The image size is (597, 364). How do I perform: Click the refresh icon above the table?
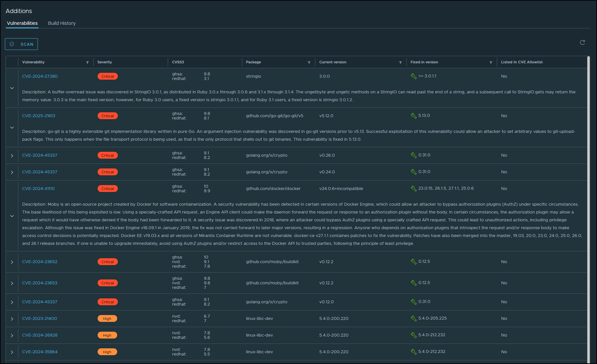(x=582, y=42)
